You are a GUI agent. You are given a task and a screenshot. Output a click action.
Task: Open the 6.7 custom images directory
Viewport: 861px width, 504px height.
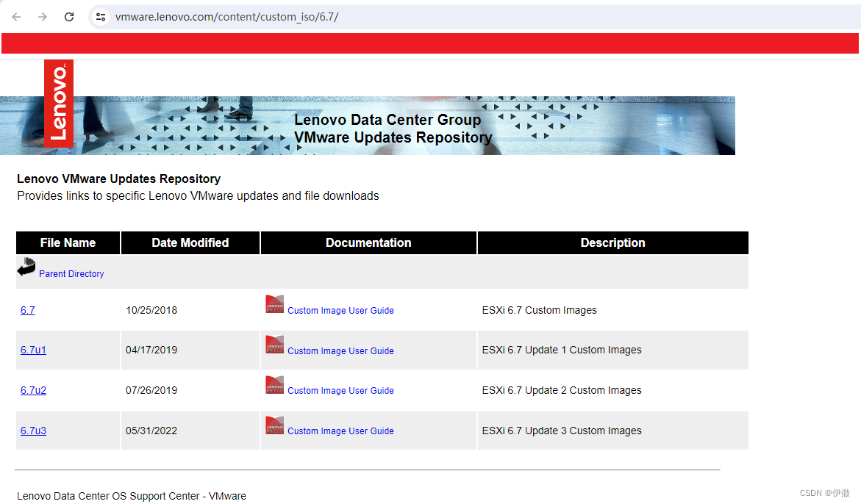[27, 310]
